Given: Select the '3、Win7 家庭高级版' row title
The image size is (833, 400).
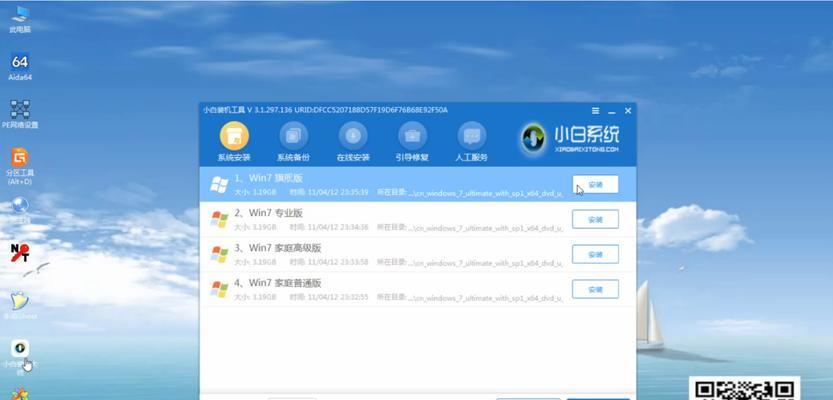Looking at the screenshot, I should 278,248.
